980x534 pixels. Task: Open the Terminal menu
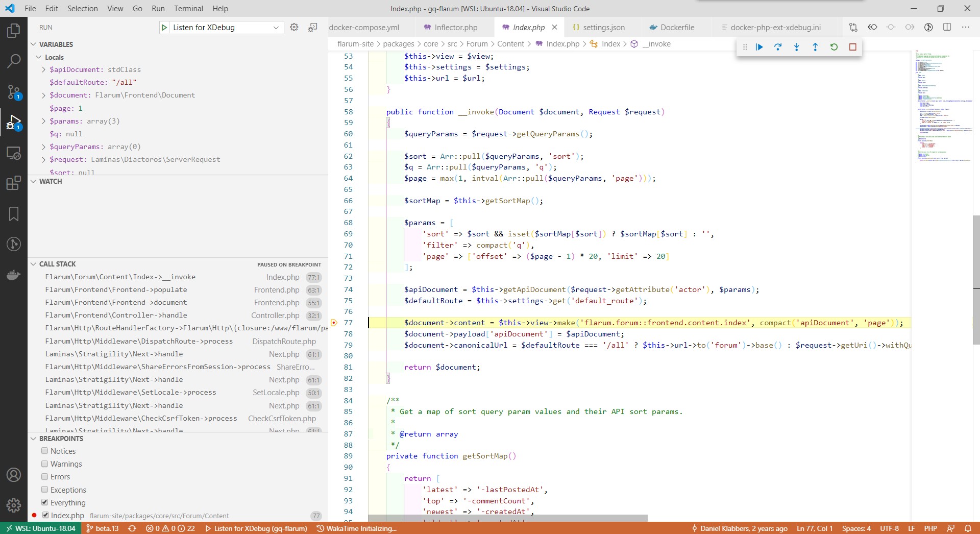tap(188, 8)
